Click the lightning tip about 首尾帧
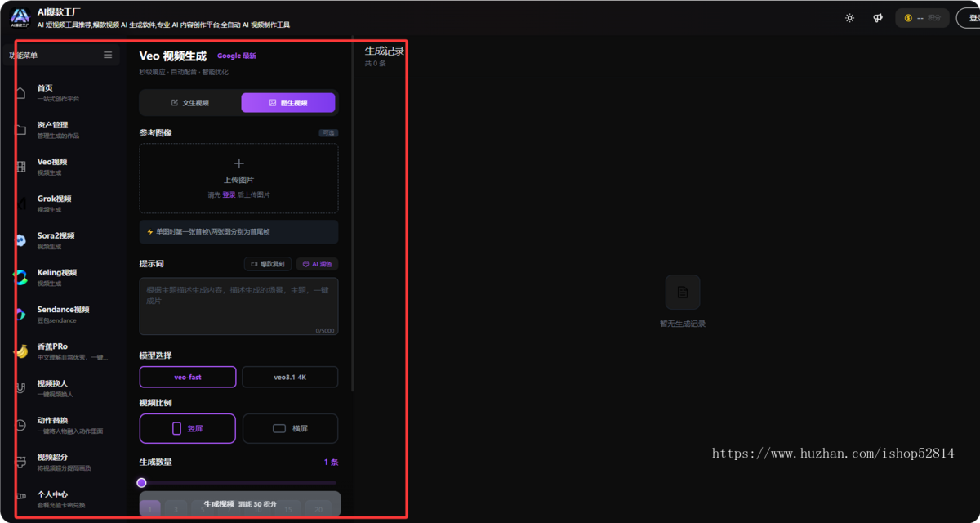This screenshot has height=523, width=980. point(238,231)
